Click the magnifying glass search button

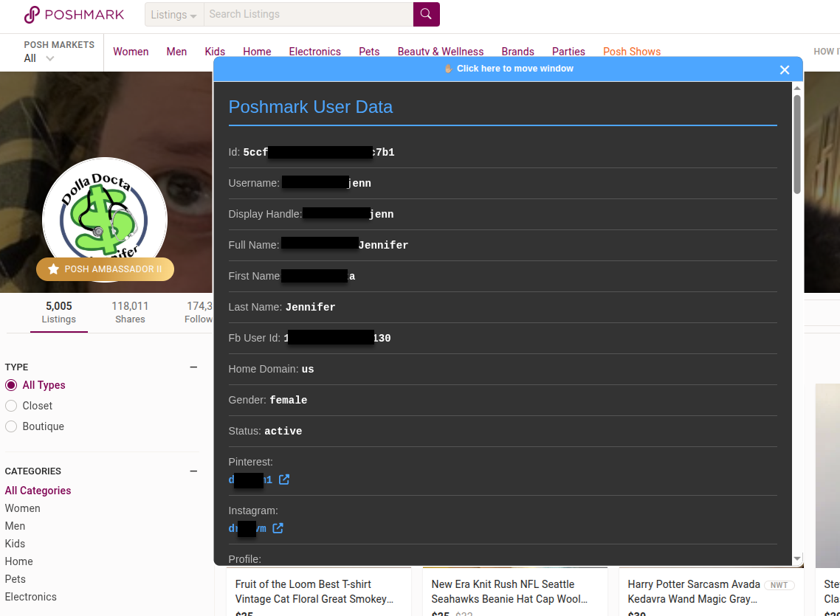(426, 14)
